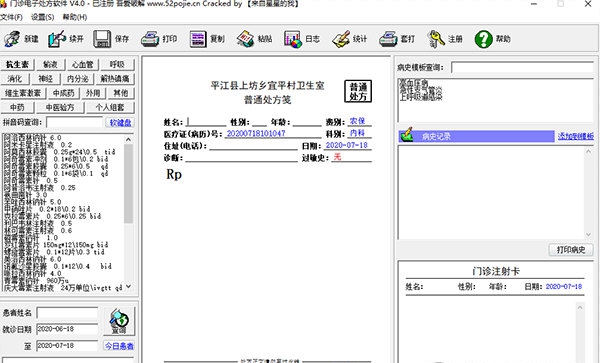
Task: Click the 添加到模板 link
Action: 576,136
